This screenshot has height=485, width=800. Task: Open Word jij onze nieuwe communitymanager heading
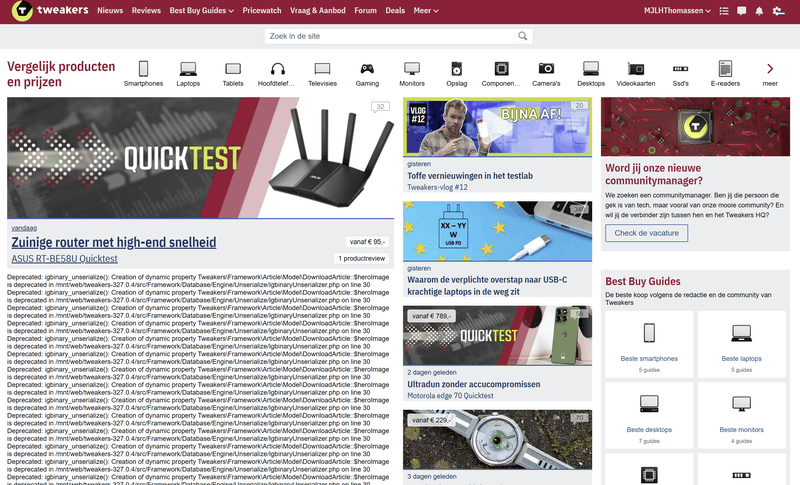[x=654, y=174]
